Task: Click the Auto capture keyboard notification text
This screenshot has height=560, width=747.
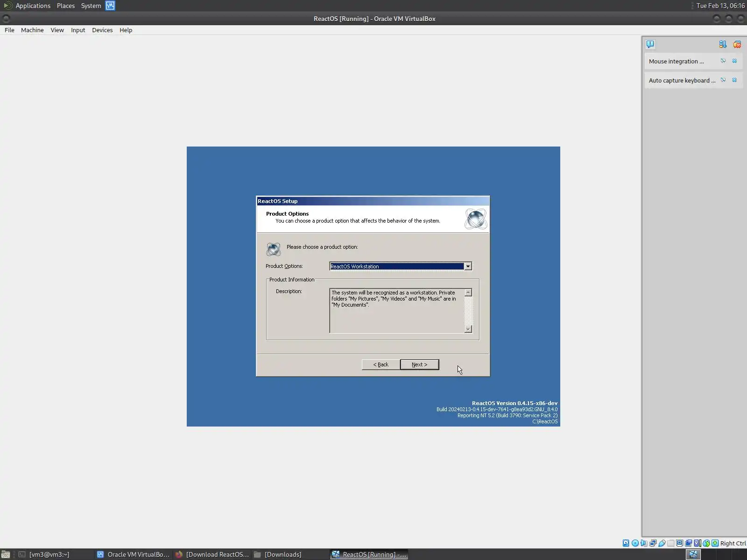Action: [x=682, y=80]
